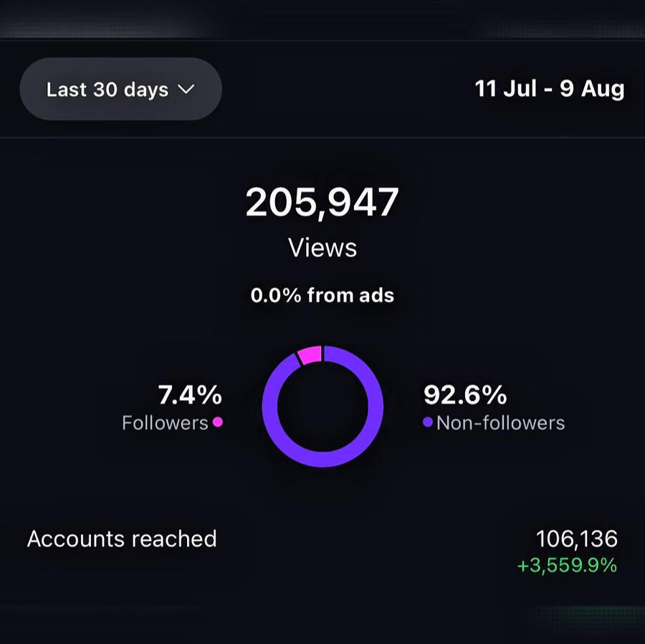This screenshot has width=645, height=644.
Task: Open the Last 30 days dropdown
Action: pyautogui.click(x=120, y=89)
